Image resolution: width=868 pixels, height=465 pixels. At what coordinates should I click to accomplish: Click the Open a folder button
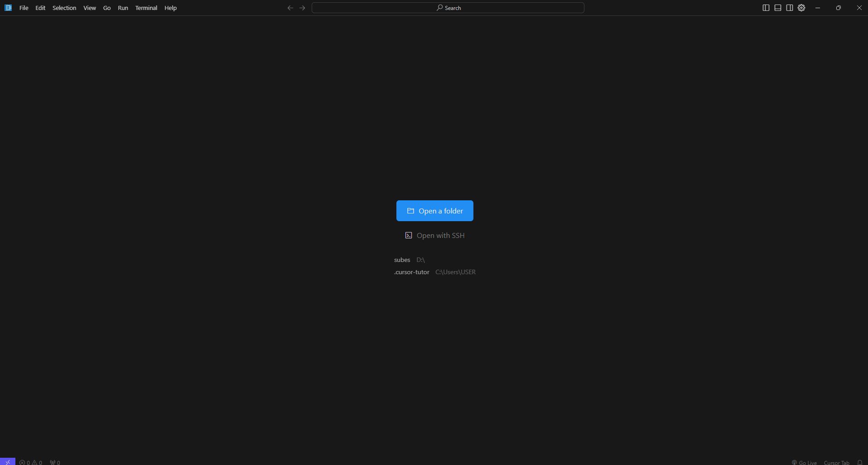point(435,211)
